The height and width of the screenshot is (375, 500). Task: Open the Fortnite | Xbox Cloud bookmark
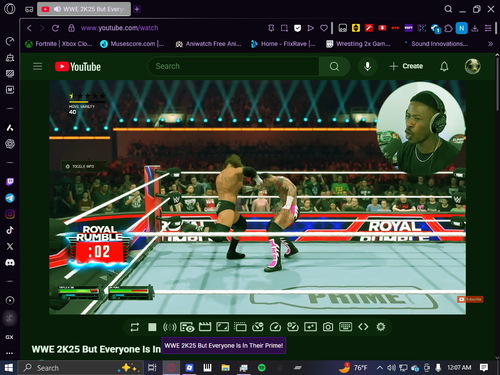pyautogui.click(x=59, y=44)
